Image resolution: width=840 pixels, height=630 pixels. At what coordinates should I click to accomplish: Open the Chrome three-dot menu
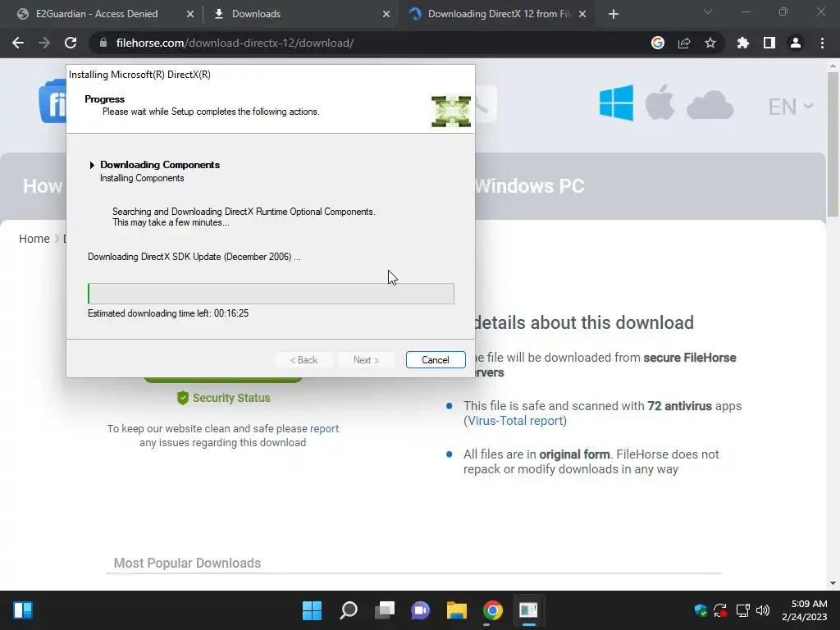pos(822,43)
